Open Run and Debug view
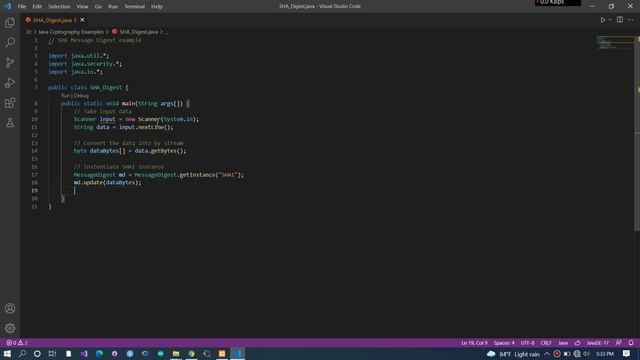The height and width of the screenshot is (360, 640). click(10, 82)
